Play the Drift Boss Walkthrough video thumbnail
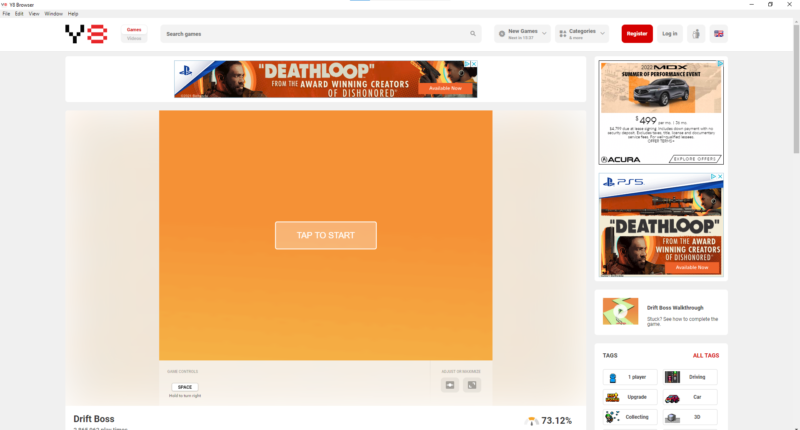 [x=620, y=311]
